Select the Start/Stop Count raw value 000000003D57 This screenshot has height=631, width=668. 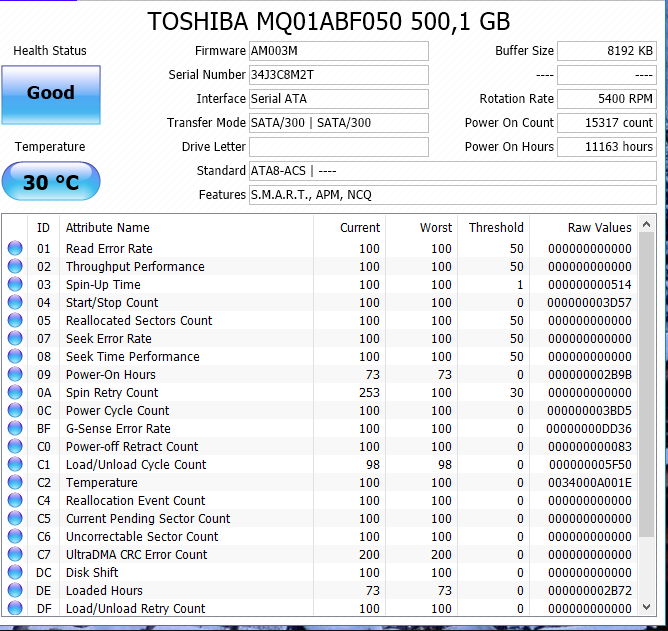coord(589,303)
